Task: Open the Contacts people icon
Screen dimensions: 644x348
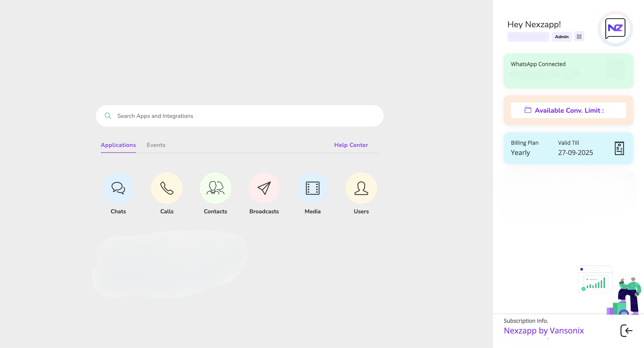Action: click(x=215, y=188)
